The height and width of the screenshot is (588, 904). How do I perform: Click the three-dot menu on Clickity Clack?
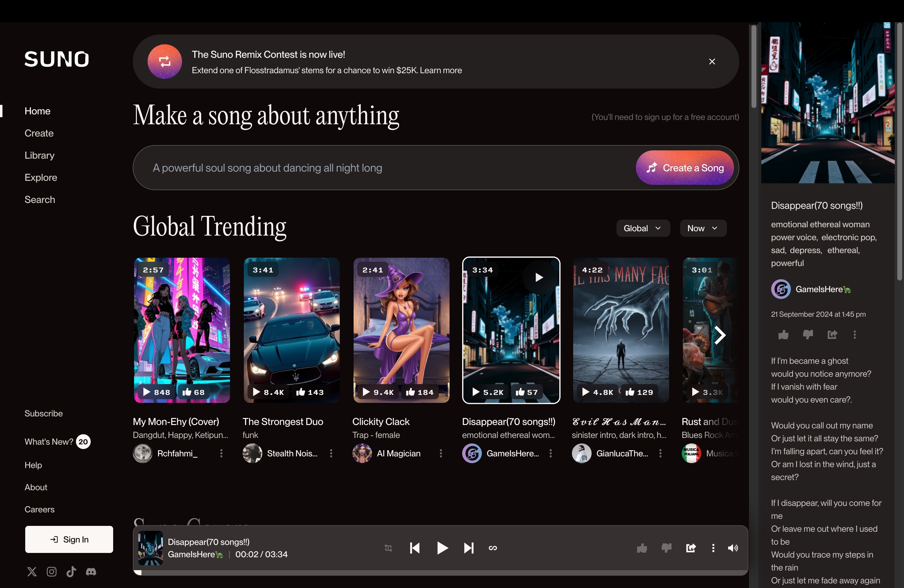tap(441, 453)
